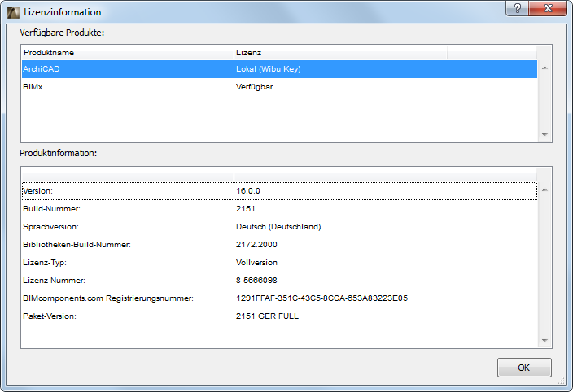The width and height of the screenshot is (573, 392).
Task: Select the BIMx product row
Action: click(279, 87)
